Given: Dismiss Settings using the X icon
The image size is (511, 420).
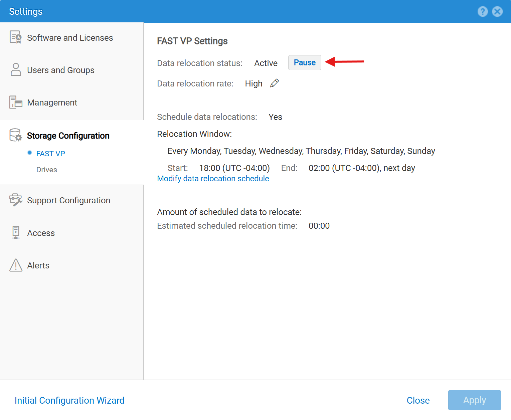Looking at the screenshot, I should 497,11.
